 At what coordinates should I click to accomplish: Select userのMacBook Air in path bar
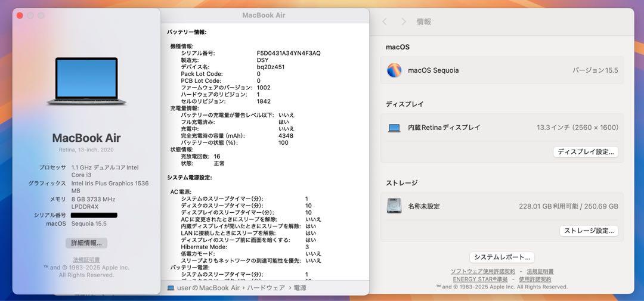pos(208,288)
